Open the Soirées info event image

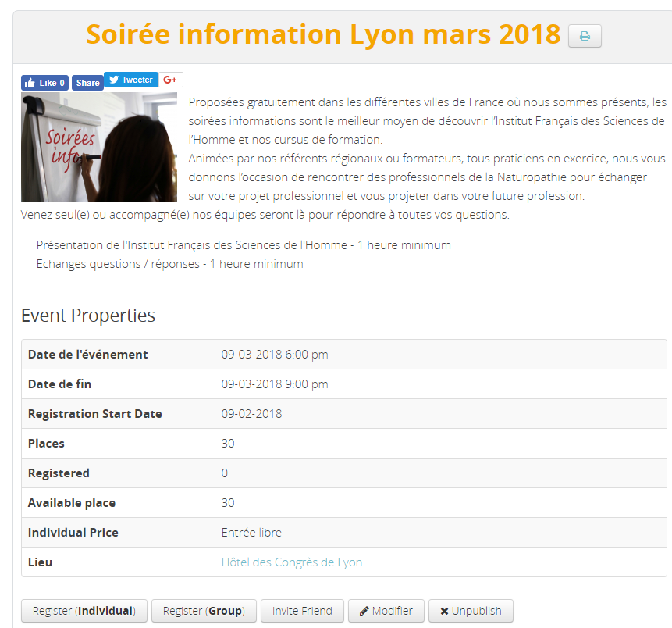[x=99, y=148]
